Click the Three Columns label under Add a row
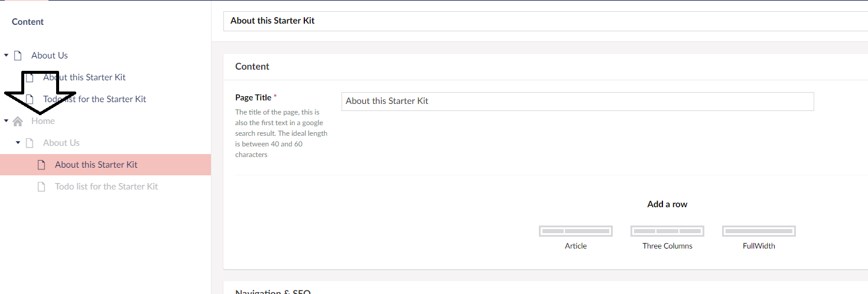Image resolution: width=868 pixels, height=294 pixels. point(667,246)
